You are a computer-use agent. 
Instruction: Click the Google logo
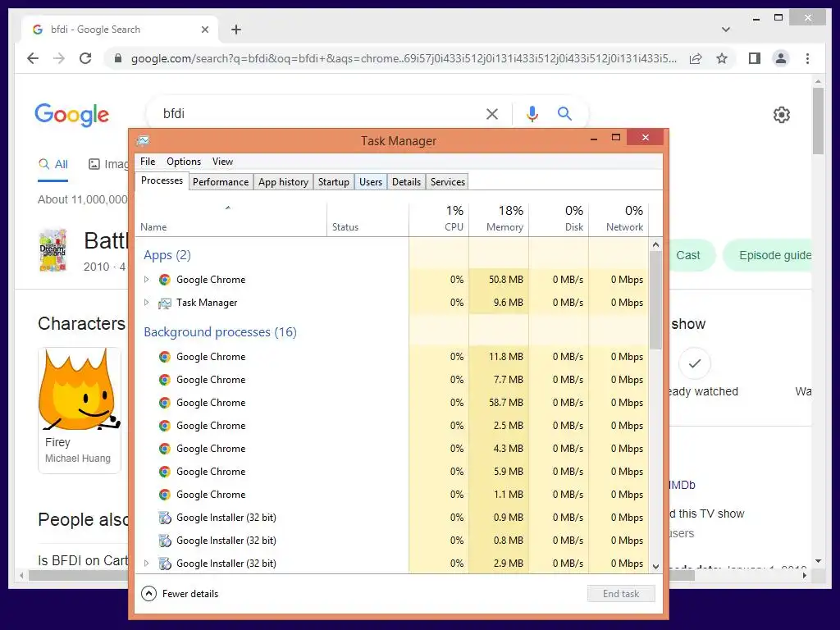coord(72,115)
